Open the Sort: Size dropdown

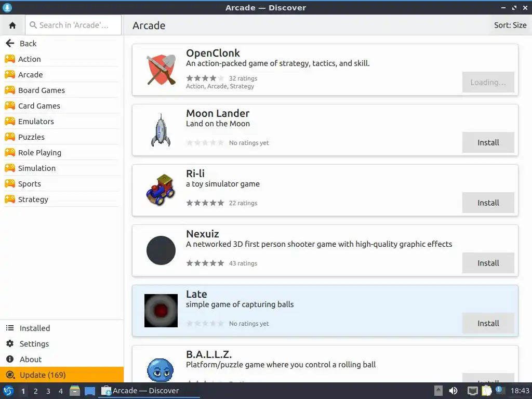point(510,25)
